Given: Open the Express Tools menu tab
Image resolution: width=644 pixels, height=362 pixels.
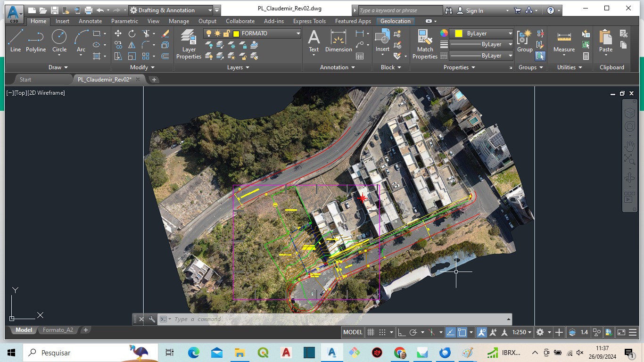Looking at the screenshot, I should click(x=309, y=21).
